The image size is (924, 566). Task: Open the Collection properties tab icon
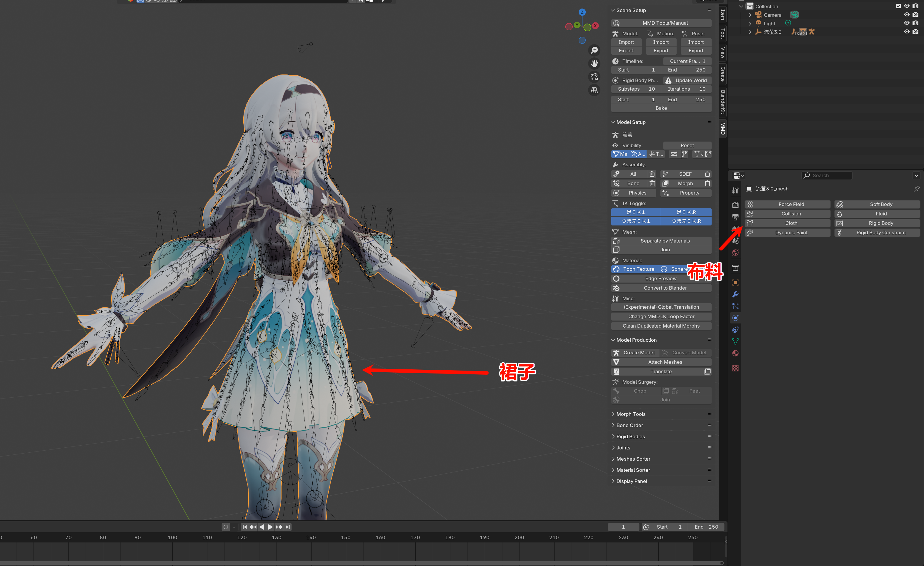point(735,268)
